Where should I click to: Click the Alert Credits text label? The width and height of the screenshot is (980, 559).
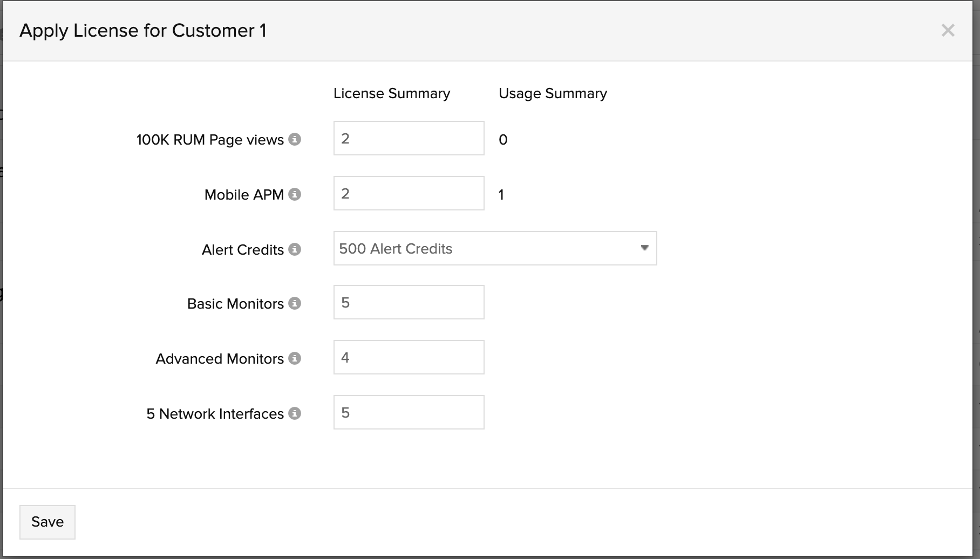(x=242, y=250)
